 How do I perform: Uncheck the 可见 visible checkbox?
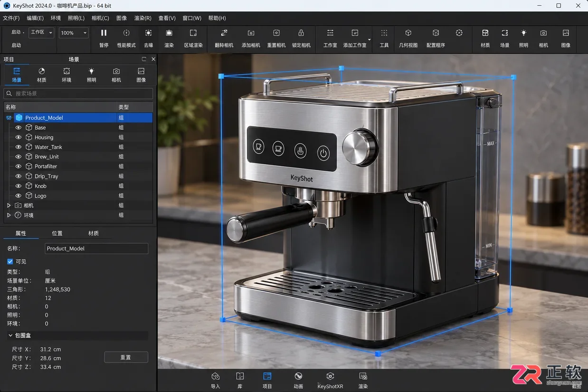(10, 261)
